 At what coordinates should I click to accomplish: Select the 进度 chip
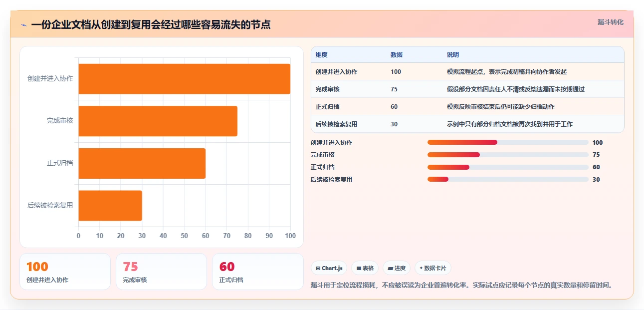[397, 268]
